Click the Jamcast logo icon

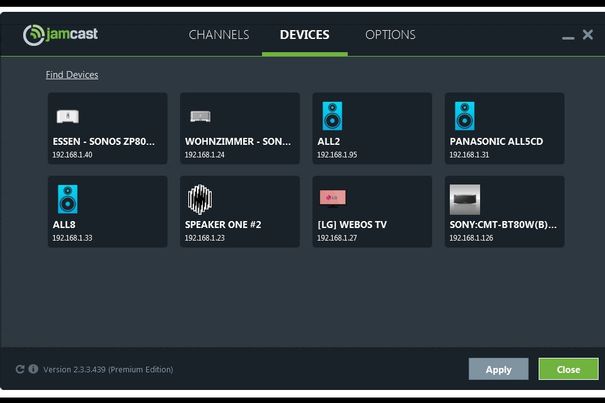(34, 35)
